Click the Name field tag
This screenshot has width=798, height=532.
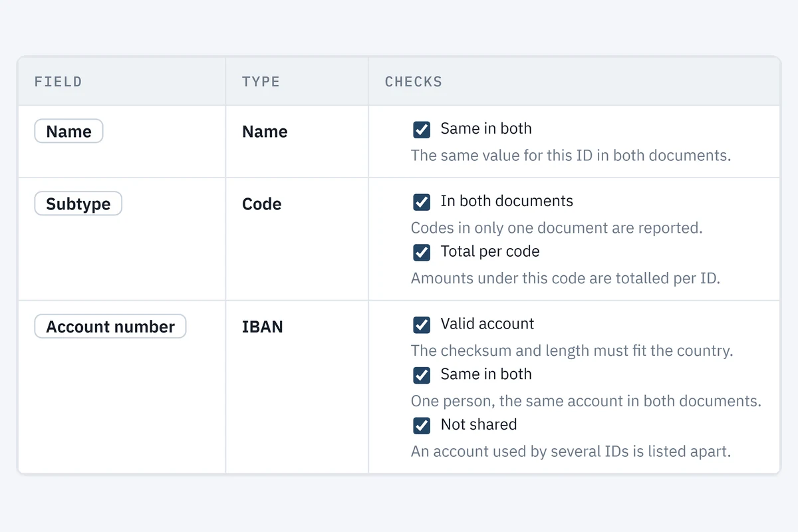coord(68,131)
